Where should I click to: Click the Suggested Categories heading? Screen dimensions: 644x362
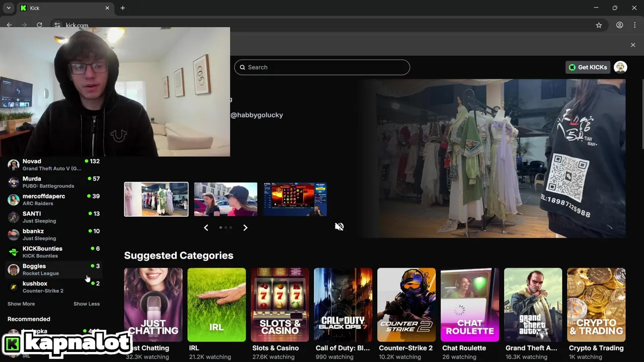(179, 255)
